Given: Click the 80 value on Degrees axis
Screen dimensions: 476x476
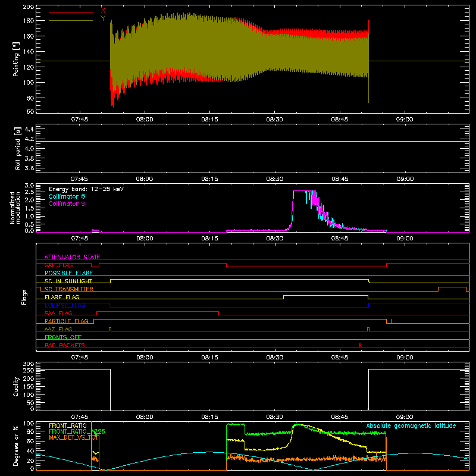Looking at the screenshot, I should point(30,431).
